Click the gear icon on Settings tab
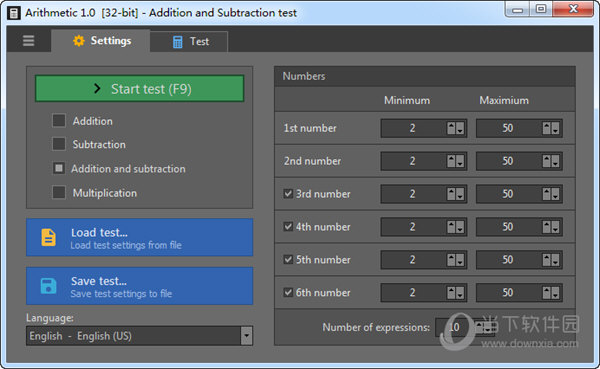This screenshot has width=600, height=369. [x=79, y=41]
